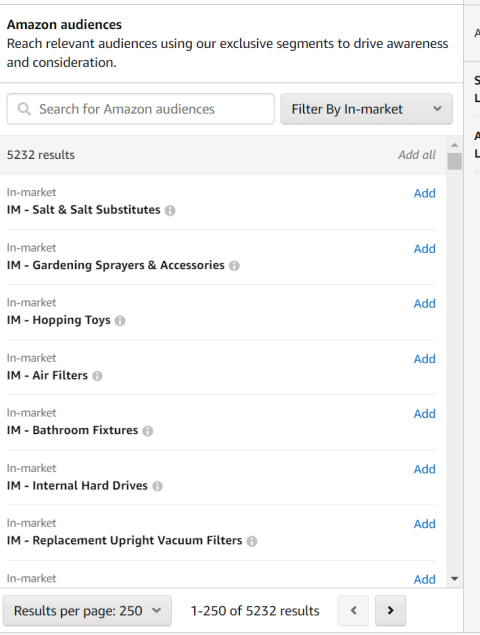Image resolution: width=480 pixels, height=635 pixels.
Task: Add IM - Hopping Toys audience
Action: click(425, 303)
